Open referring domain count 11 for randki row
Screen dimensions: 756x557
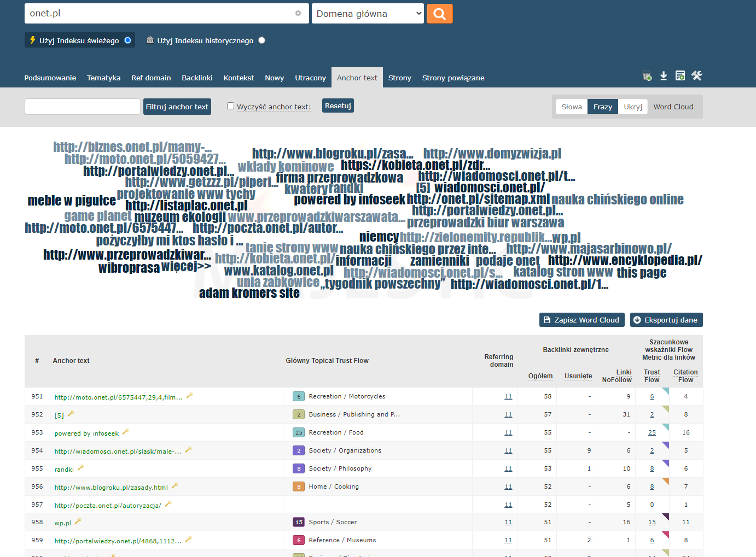(508, 468)
